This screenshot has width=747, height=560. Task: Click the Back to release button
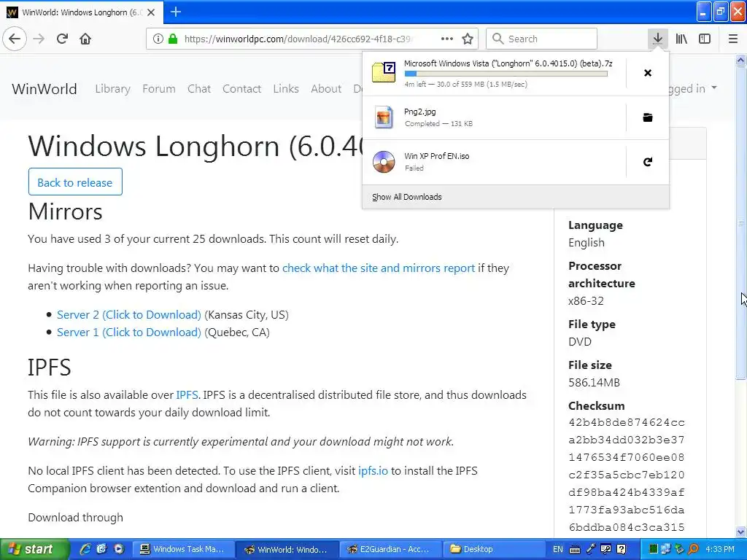(75, 182)
